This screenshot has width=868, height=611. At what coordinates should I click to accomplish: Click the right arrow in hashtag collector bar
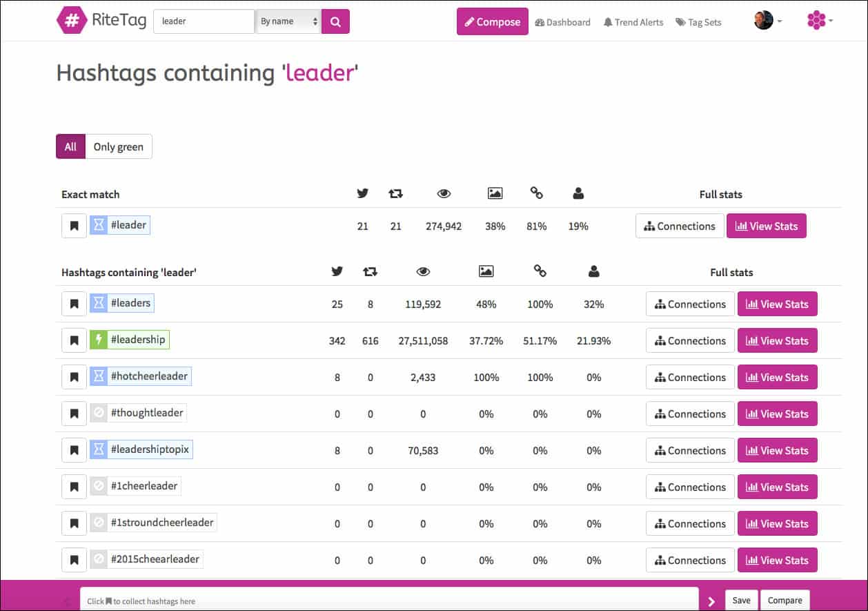(x=711, y=601)
